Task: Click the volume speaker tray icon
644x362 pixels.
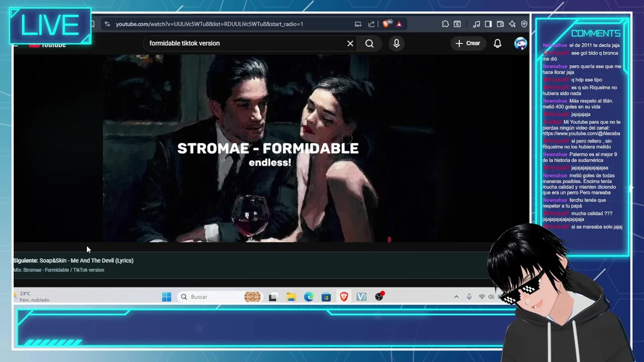Action: click(491, 297)
